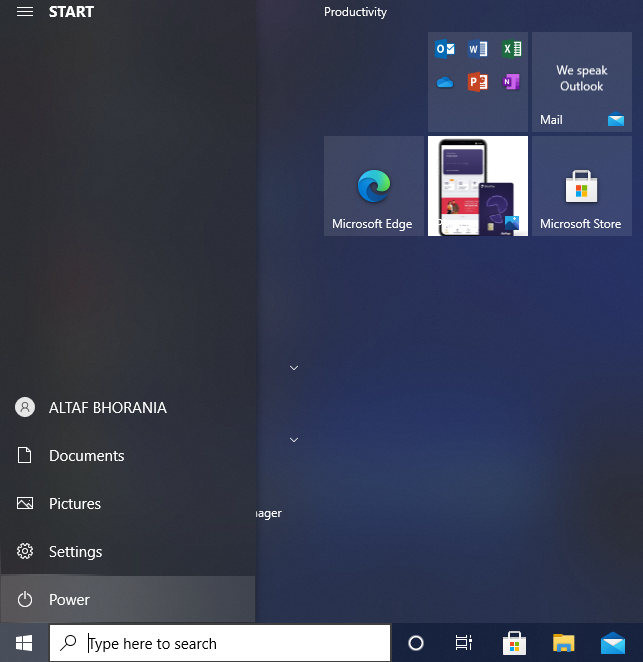Open Task View from the taskbar
This screenshot has width=643, height=662.
[464, 643]
